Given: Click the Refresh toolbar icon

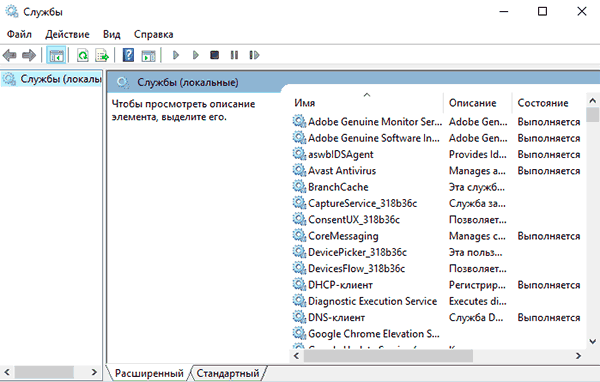Looking at the screenshot, I should click(x=83, y=56).
